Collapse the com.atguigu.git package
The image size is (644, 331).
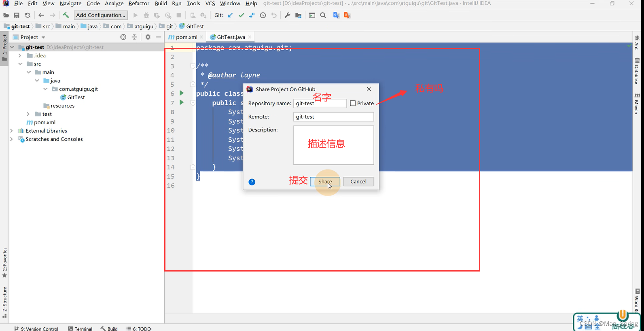pyautogui.click(x=45, y=89)
